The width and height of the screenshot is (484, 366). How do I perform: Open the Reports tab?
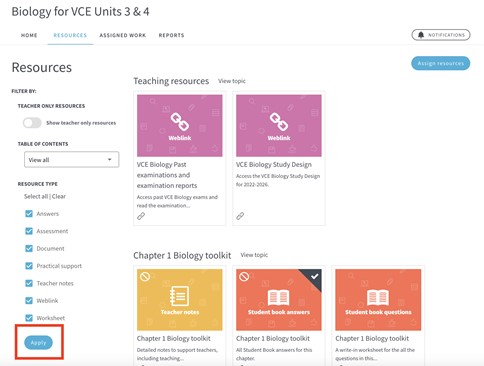[x=171, y=35]
